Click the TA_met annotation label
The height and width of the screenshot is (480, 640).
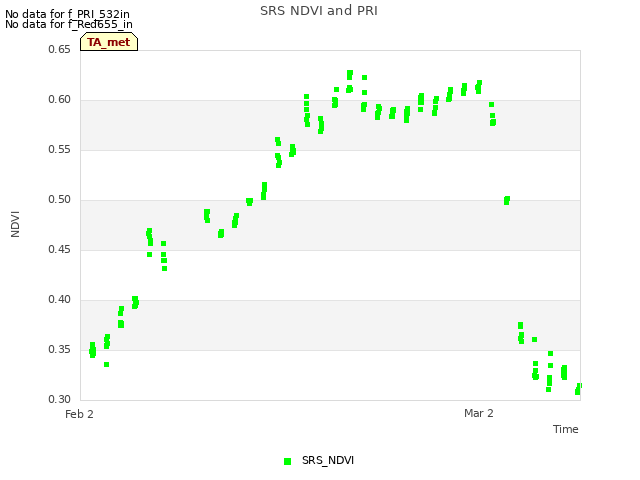tap(109, 42)
